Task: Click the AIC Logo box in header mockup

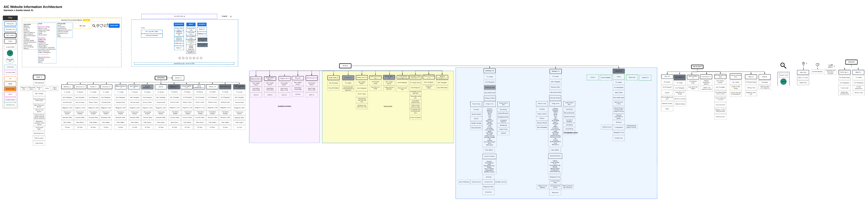Action: (83, 26)
